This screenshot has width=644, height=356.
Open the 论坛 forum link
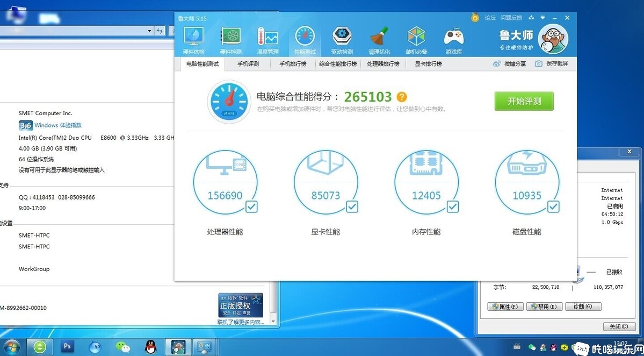490,18
